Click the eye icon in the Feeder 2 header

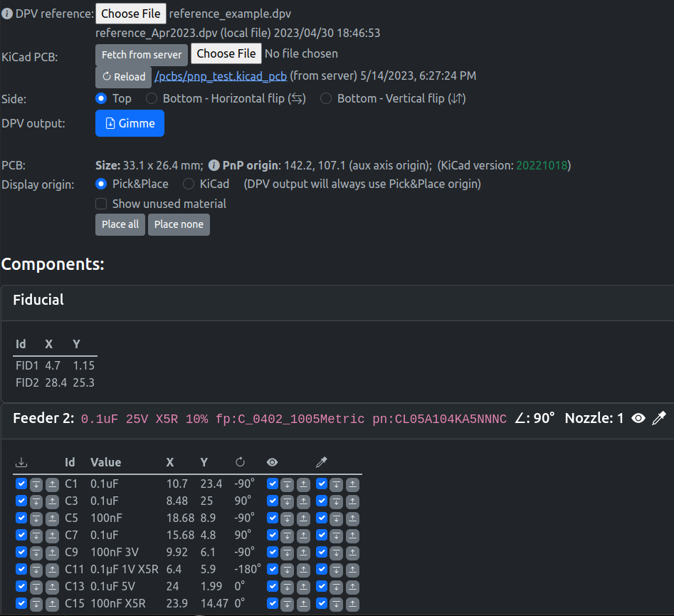[638, 418]
